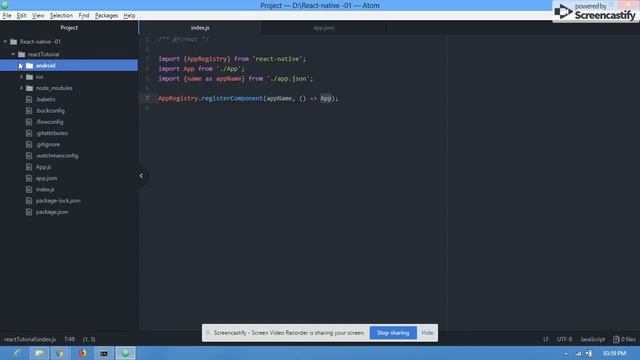The image size is (640, 360).
Task: Click line number 7 in the gutter
Action: click(x=147, y=98)
